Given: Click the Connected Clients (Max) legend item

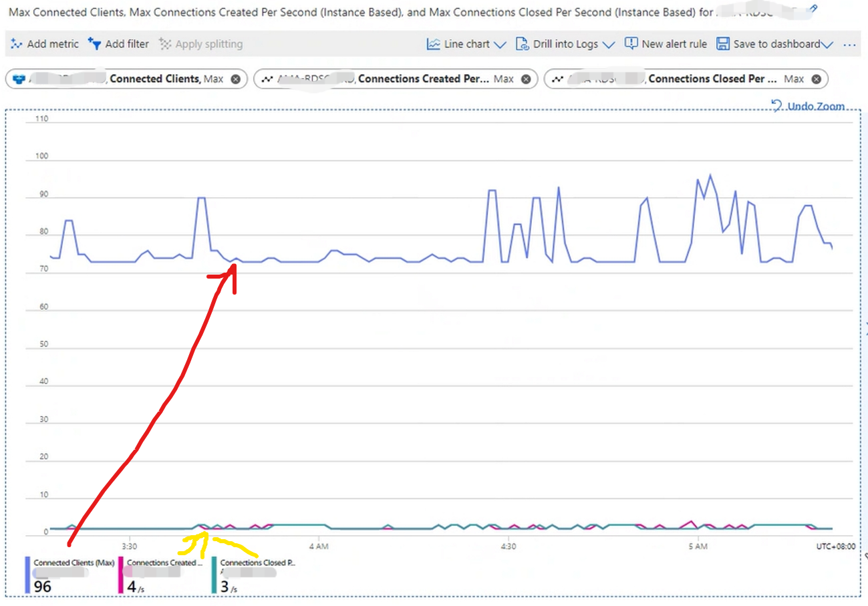Looking at the screenshot, I should [74, 563].
